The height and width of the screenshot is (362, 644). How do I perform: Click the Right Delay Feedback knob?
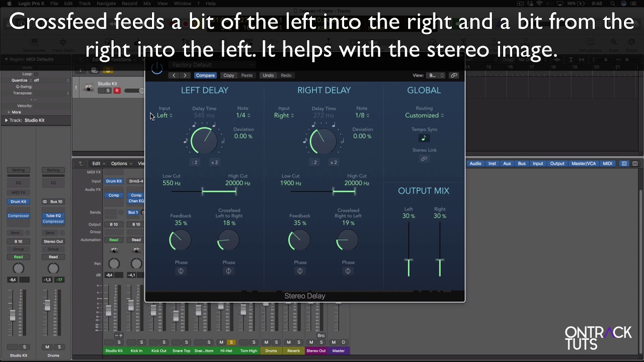[x=299, y=240]
